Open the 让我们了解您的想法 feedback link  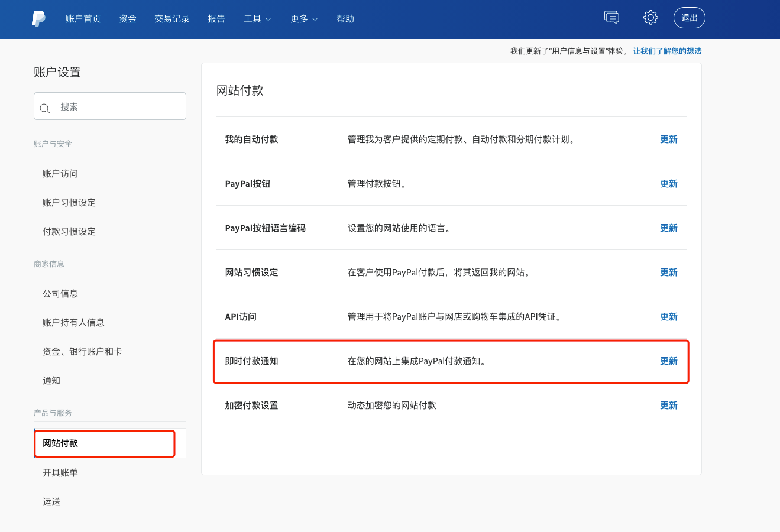pos(667,51)
